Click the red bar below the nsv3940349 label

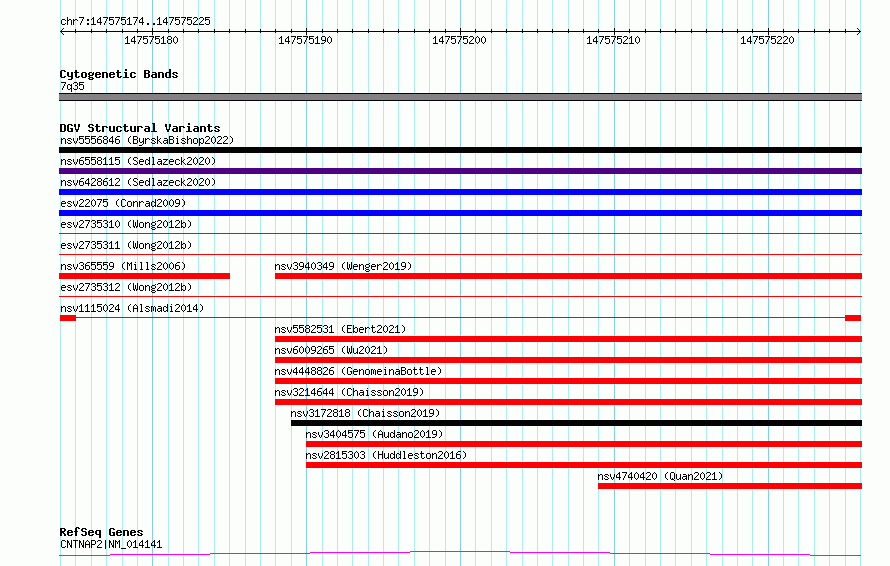[x=568, y=276]
